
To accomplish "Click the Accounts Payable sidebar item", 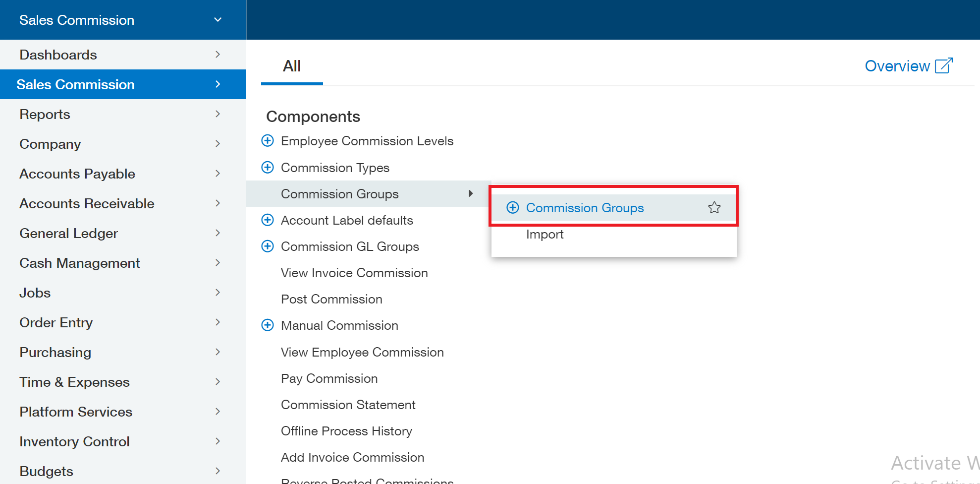I will pos(123,174).
